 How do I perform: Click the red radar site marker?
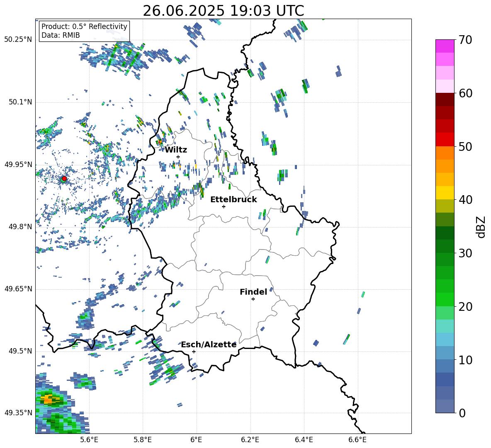[64, 179]
